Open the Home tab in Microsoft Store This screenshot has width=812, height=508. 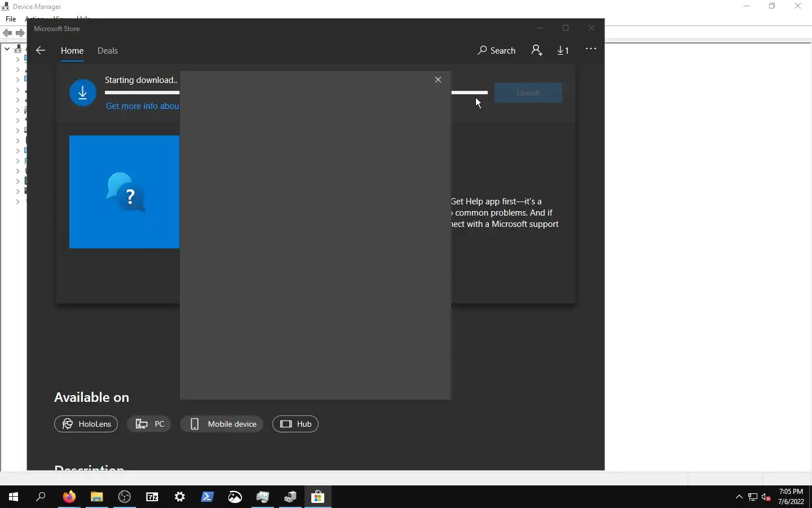point(72,50)
